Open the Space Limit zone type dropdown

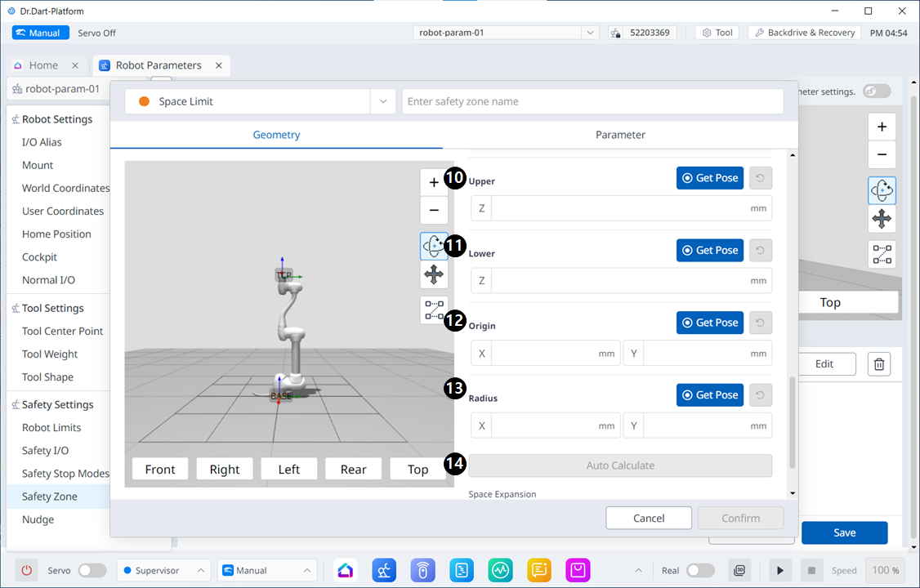(382, 101)
